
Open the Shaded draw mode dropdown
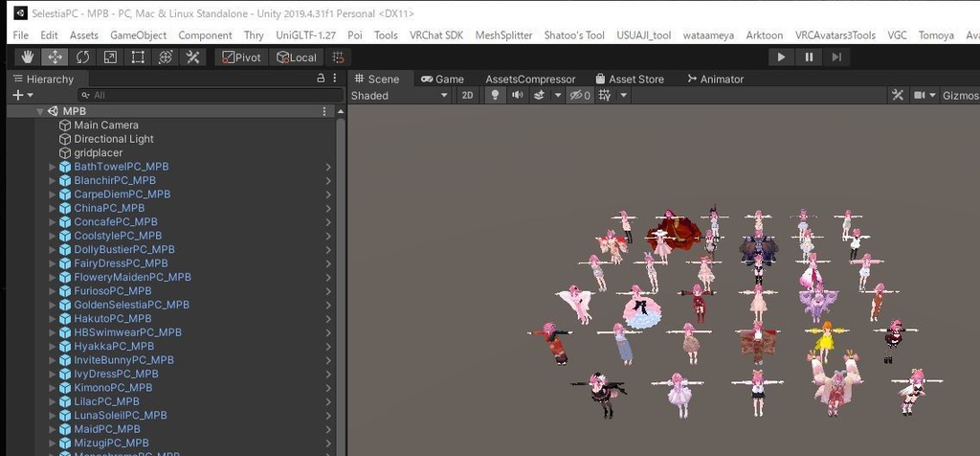[x=400, y=95]
